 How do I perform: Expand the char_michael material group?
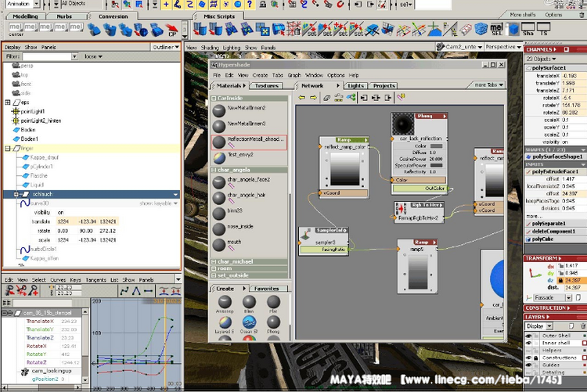click(214, 261)
